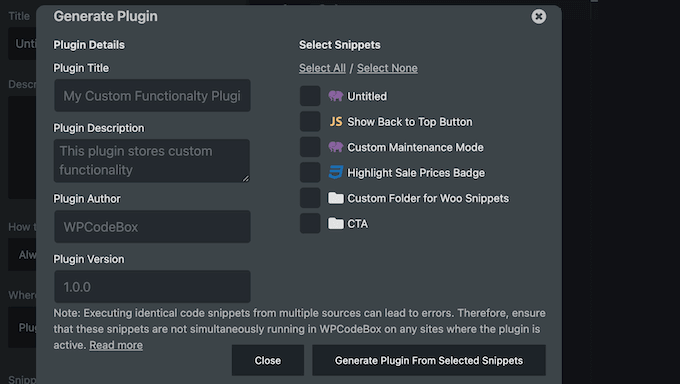The height and width of the screenshot is (384, 680).
Task: Open the Read more link
Action: click(x=116, y=345)
